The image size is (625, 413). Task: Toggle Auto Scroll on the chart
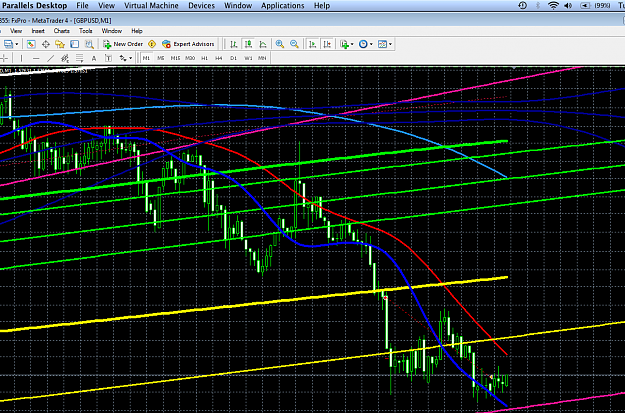click(x=312, y=44)
